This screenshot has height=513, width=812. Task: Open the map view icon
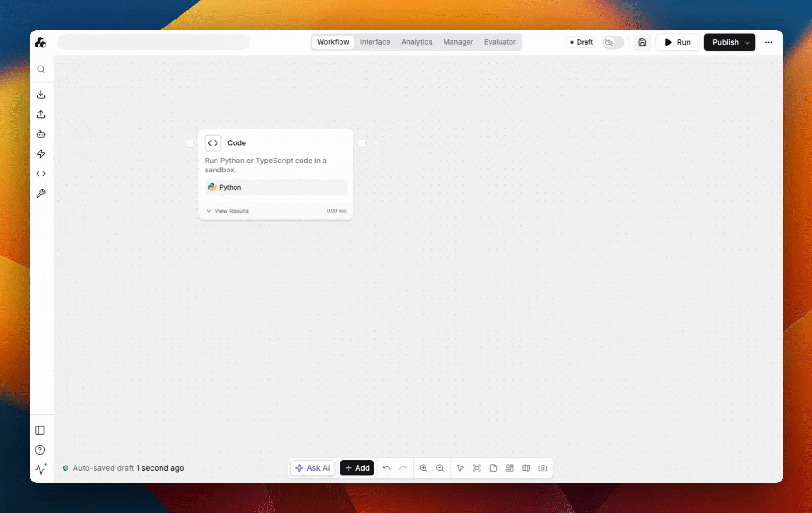coord(526,468)
